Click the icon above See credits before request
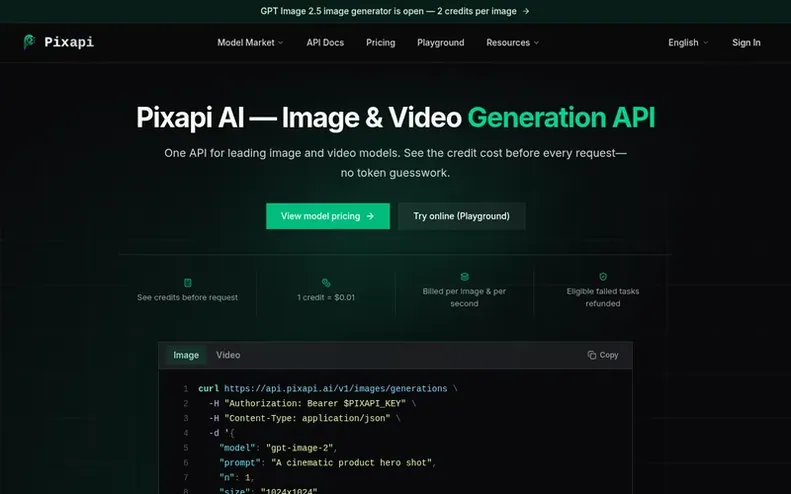The height and width of the screenshot is (494, 791). [x=188, y=283]
